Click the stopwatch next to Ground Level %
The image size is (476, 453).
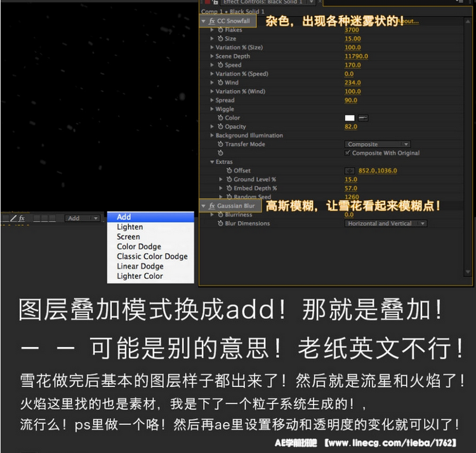229,180
